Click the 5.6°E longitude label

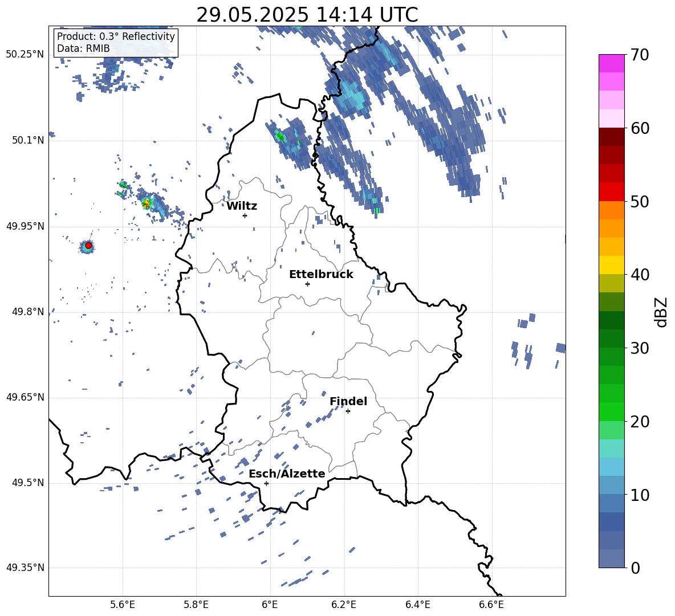pyautogui.click(x=122, y=605)
